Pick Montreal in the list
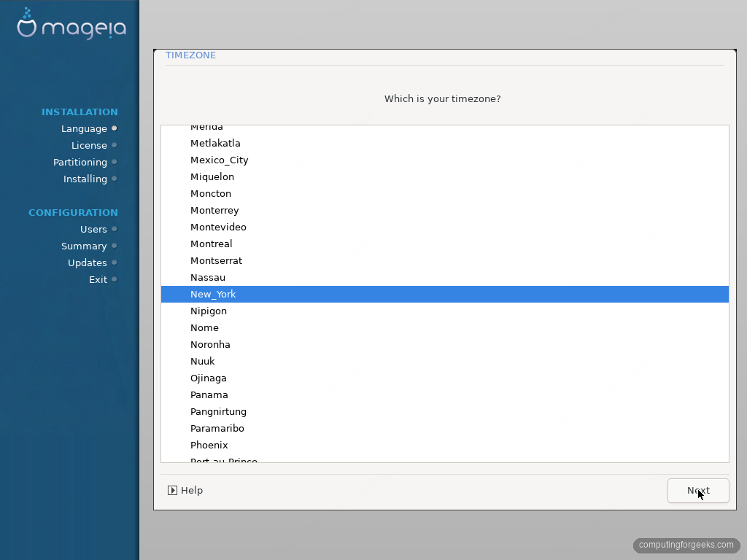The width and height of the screenshot is (747, 560). (444, 244)
